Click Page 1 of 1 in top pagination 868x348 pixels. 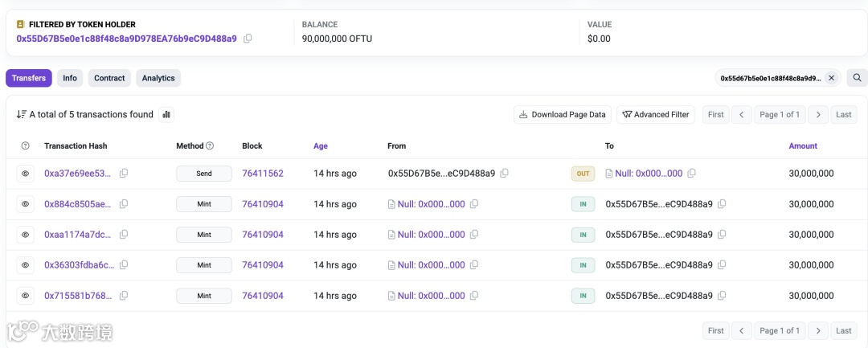780,114
